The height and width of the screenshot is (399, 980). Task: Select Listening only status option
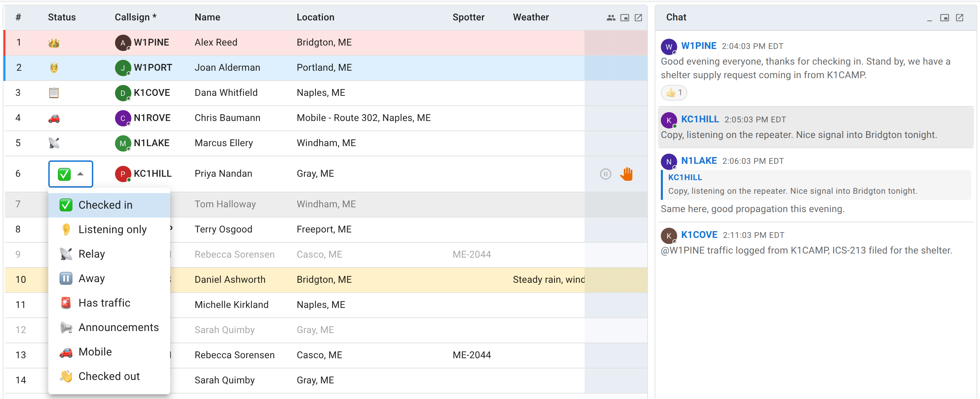(109, 229)
